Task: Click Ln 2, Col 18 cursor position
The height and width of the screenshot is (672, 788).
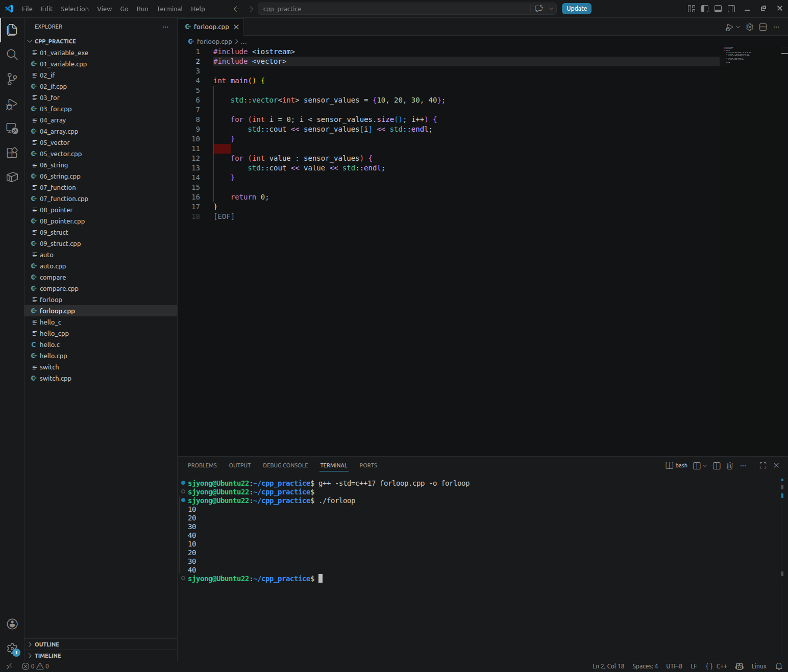Action: [608, 666]
